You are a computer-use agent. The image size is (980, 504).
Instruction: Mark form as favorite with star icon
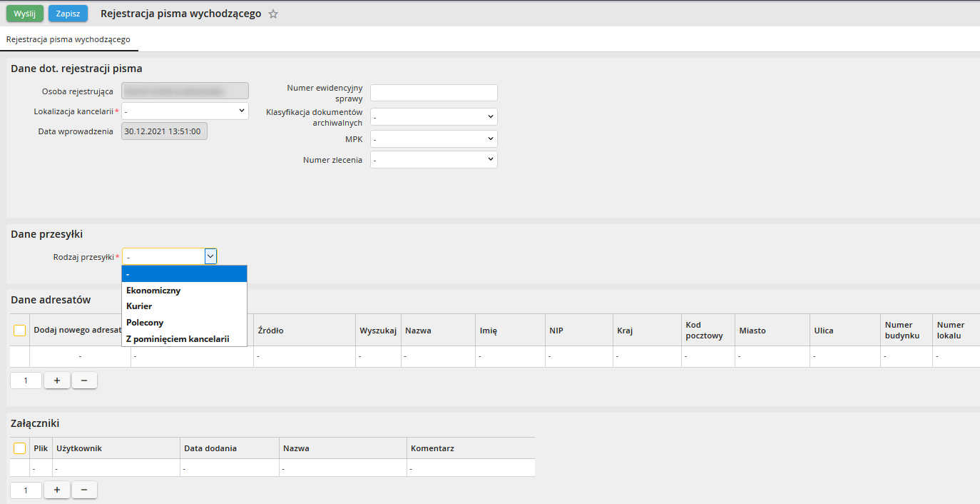point(273,14)
